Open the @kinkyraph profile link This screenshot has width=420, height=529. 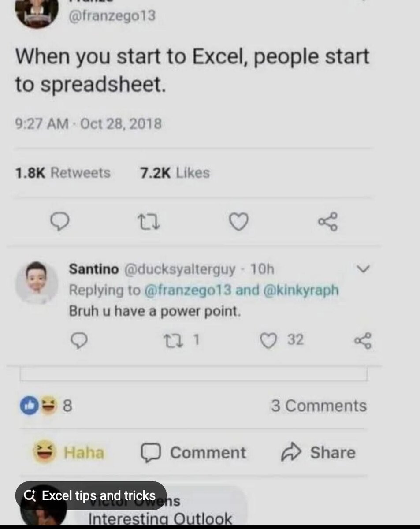click(x=301, y=290)
